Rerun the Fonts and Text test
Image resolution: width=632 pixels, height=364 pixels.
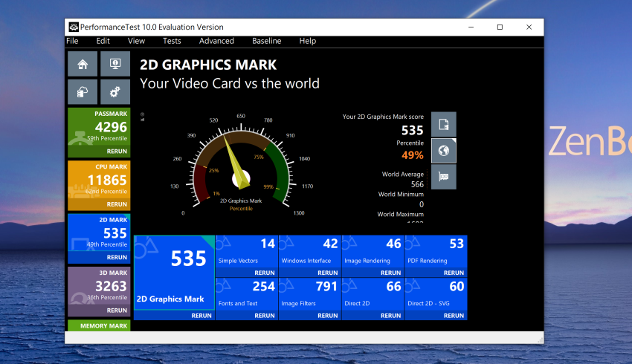[265, 316]
